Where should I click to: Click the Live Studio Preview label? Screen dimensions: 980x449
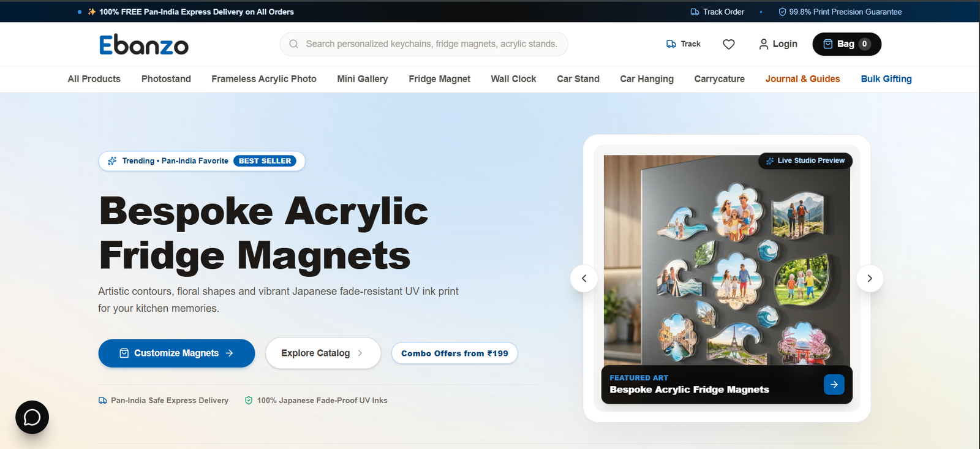coord(811,160)
